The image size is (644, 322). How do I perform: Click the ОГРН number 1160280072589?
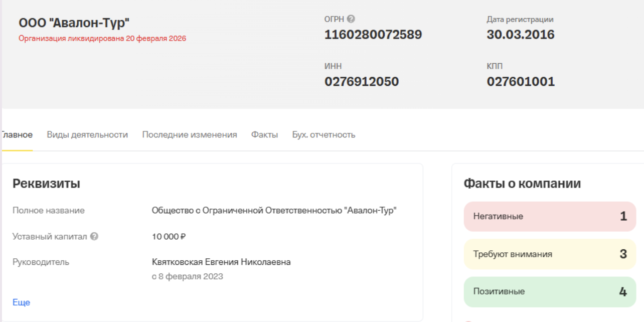pyautogui.click(x=373, y=35)
